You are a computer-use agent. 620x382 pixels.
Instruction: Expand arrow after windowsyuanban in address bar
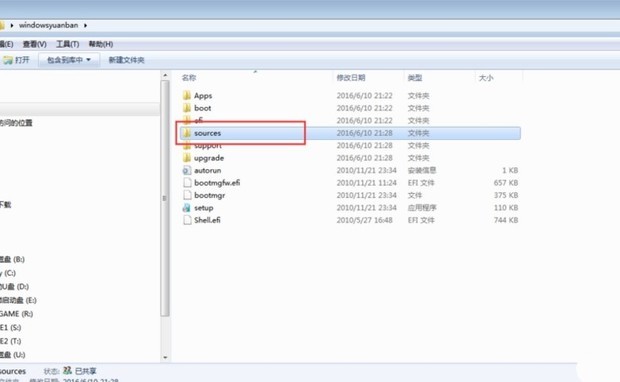[x=85, y=25]
